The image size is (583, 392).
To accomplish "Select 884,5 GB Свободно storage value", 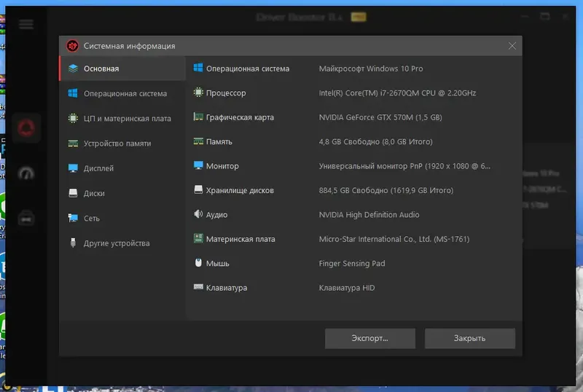I will [x=386, y=190].
